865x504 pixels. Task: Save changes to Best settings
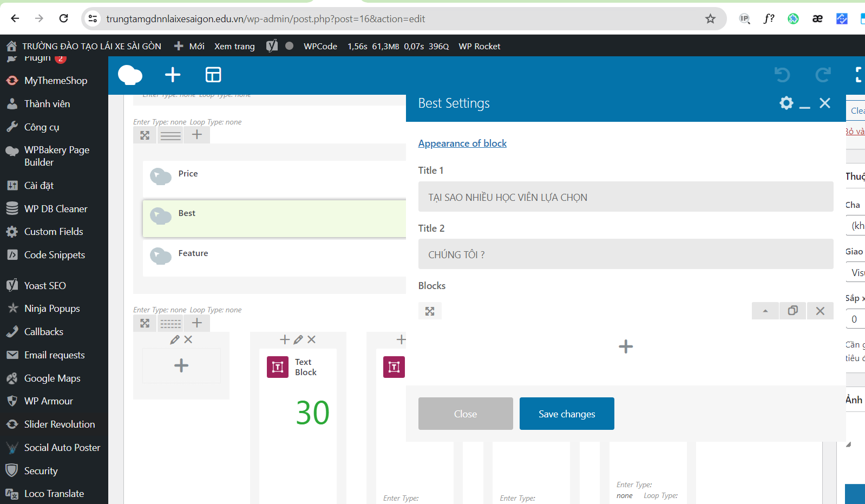click(567, 414)
